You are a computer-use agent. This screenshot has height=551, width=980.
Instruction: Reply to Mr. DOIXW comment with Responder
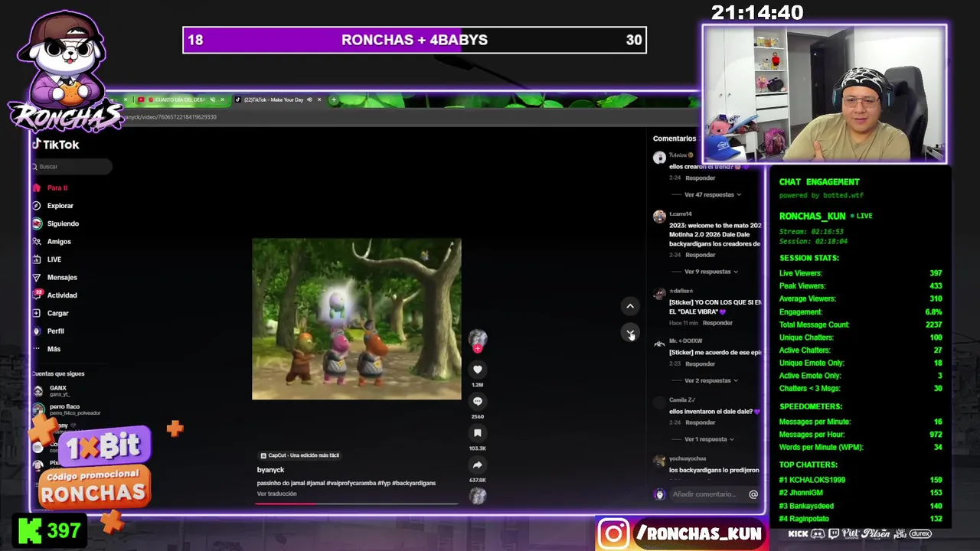pos(701,364)
